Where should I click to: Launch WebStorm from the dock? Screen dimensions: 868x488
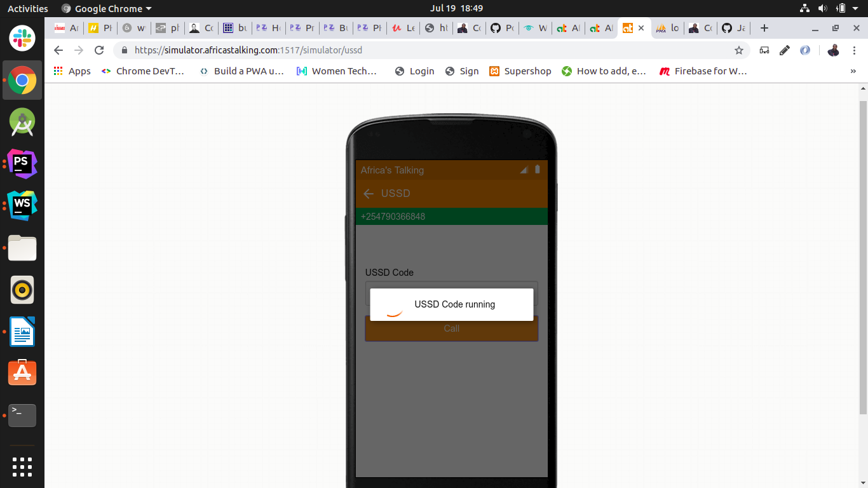tap(22, 205)
